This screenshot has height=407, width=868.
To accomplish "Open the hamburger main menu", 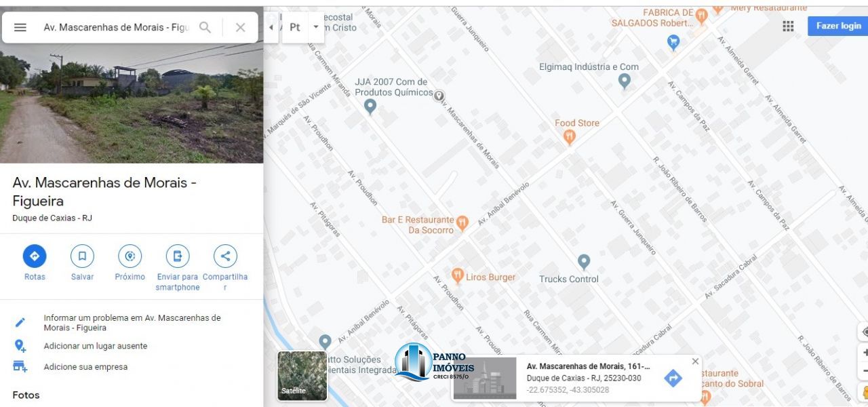I will [20, 27].
